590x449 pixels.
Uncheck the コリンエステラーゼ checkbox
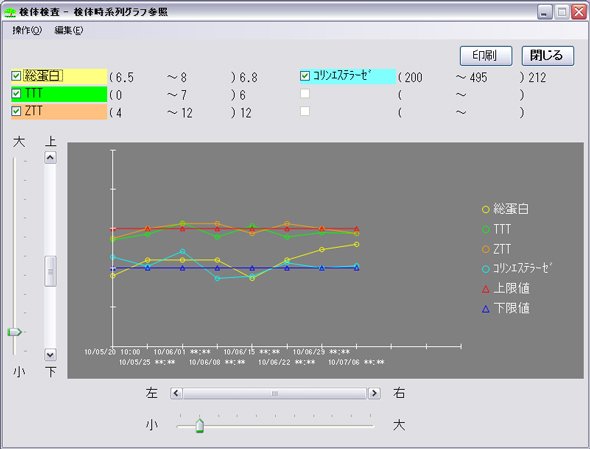coord(305,76)
